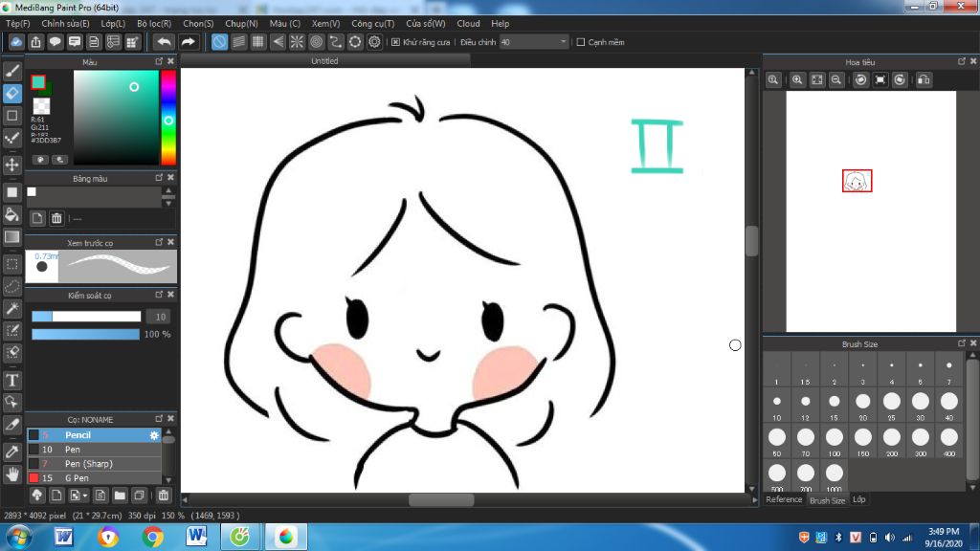The width and height of the screenshot is (980, 551).
Task: Turn snap off in the toolbar
Action: (219, 42)
